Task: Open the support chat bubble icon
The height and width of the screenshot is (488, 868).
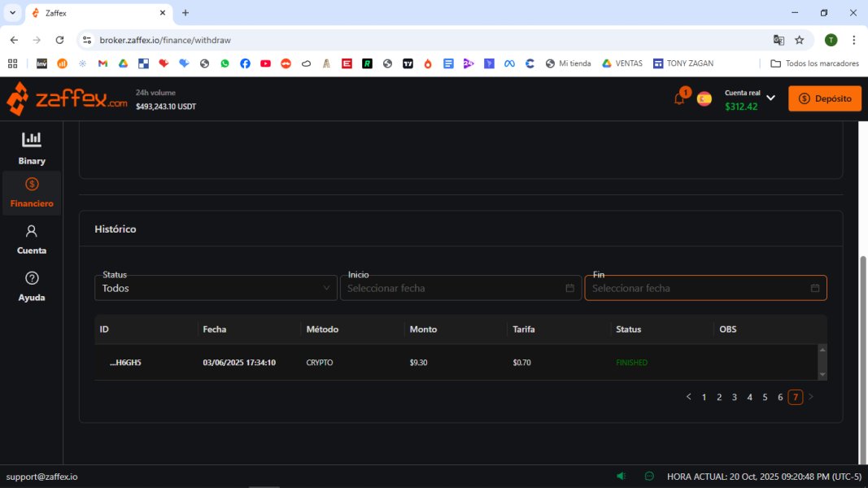Action: coord(649,477)
